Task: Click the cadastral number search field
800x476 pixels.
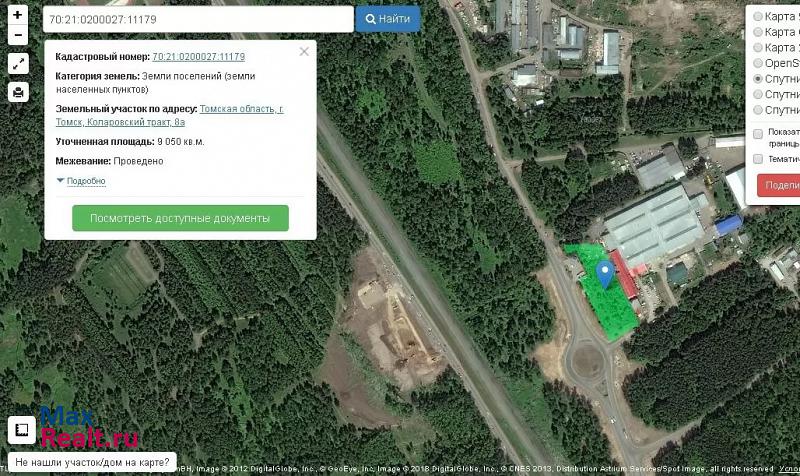Action: pyautogui.click(x=198, y=19)
